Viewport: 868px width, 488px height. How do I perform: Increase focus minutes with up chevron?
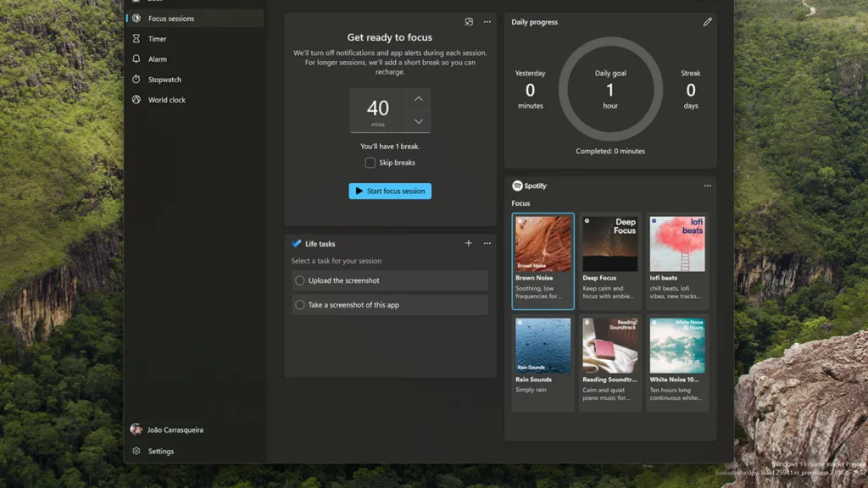click(x=419, y=99)
